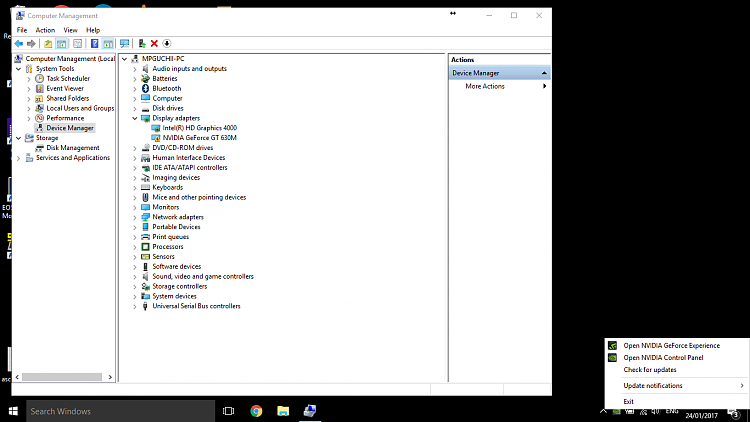Collapse the Storage node
Viewport: 750px width, 422px height.
[x=19, y=138]
